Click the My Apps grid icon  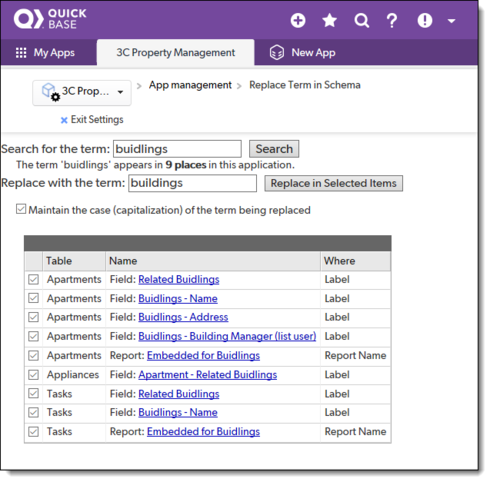tap(21, 53)
